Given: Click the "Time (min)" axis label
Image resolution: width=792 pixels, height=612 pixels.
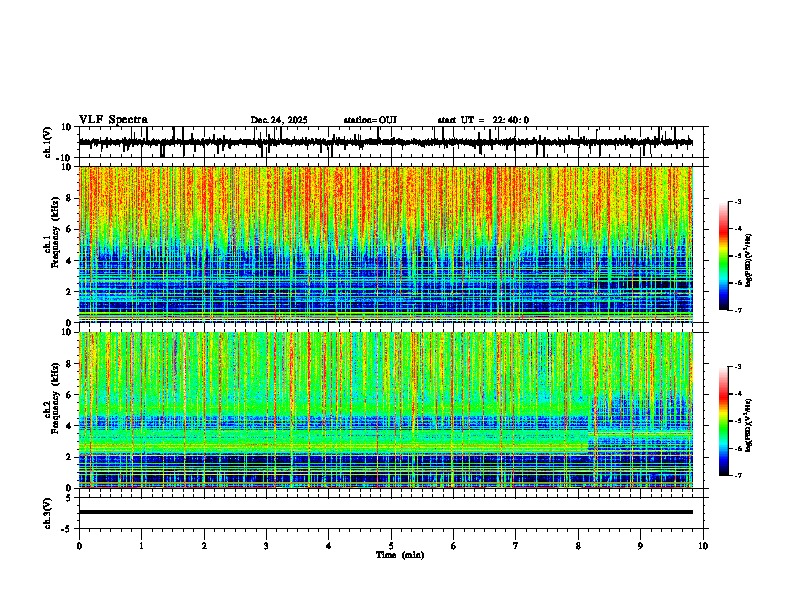Looking at the screenshot, I should click(400, 555).
